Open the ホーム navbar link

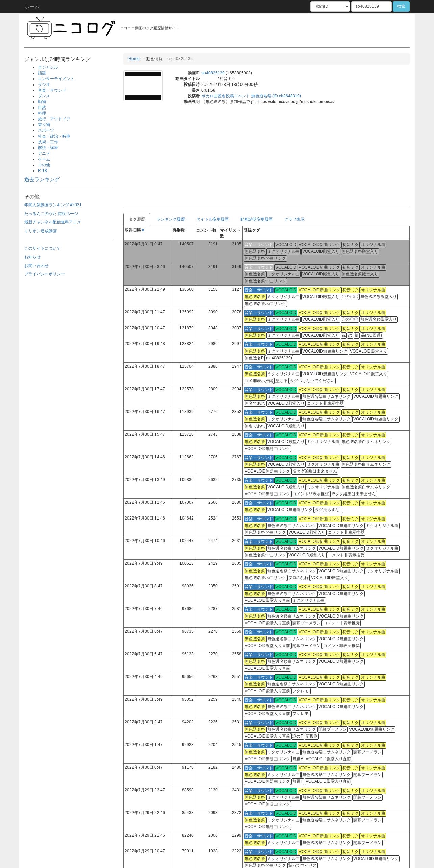click(x=32, y=7)
